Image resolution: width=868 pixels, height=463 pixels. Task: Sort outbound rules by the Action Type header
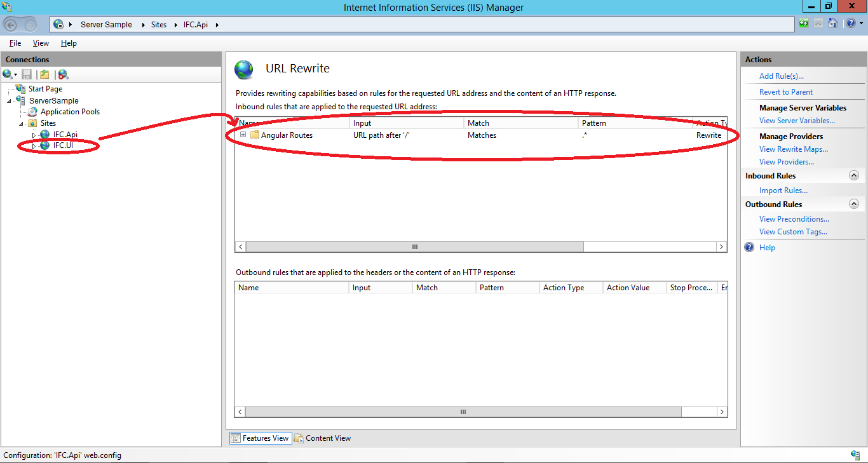[x=571, y=288]
